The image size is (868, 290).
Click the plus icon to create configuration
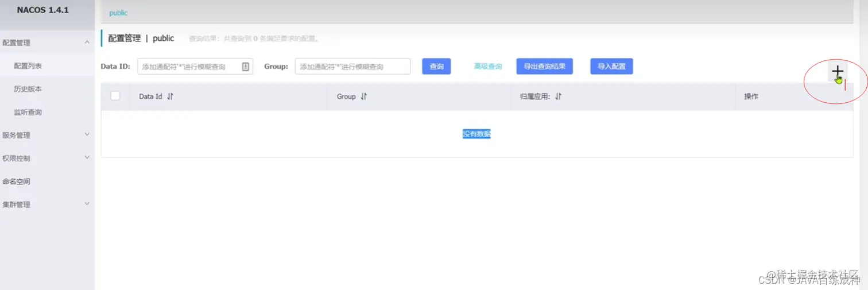coord(838,71)
